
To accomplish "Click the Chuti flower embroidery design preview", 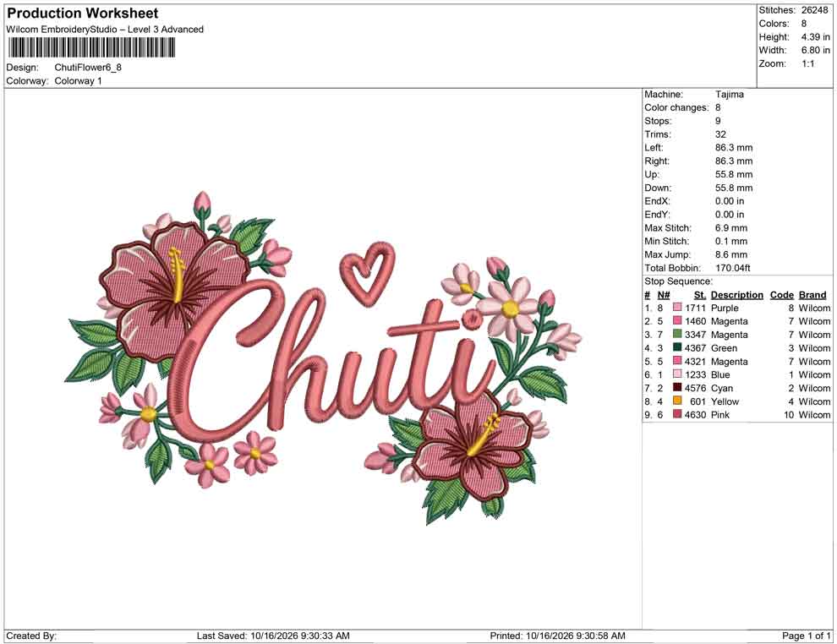I will 324,357.
